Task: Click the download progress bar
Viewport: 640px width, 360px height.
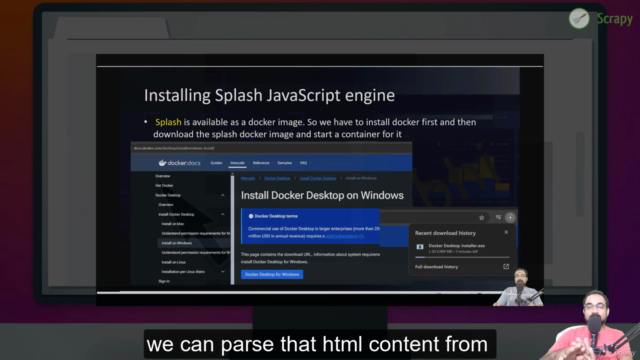Action: (462, 257)
